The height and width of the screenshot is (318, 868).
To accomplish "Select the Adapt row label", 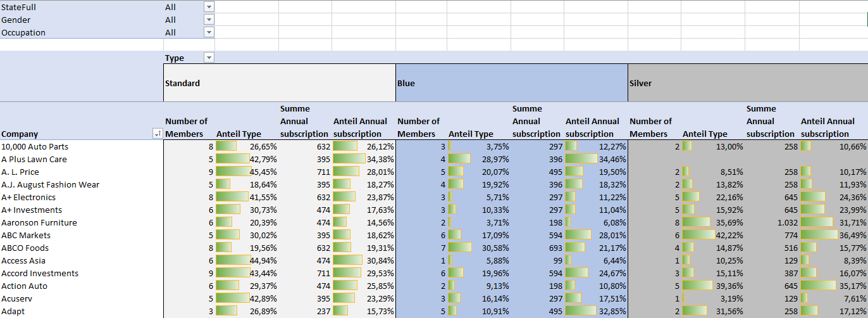I will (82, 311).
